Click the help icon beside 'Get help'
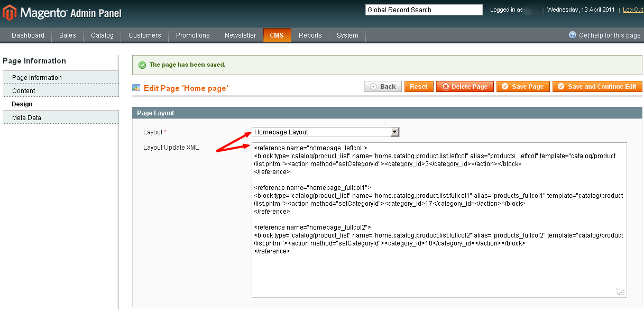 [572, 35]
